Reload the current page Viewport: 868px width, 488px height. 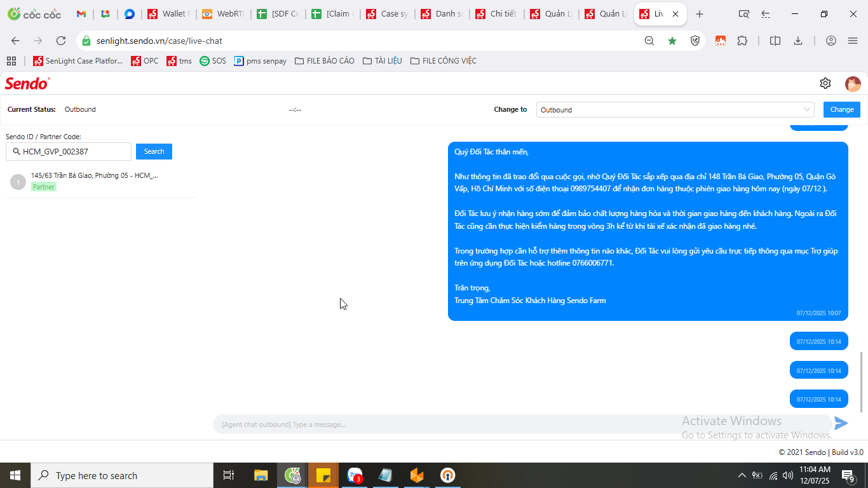[x=61, y=41]
